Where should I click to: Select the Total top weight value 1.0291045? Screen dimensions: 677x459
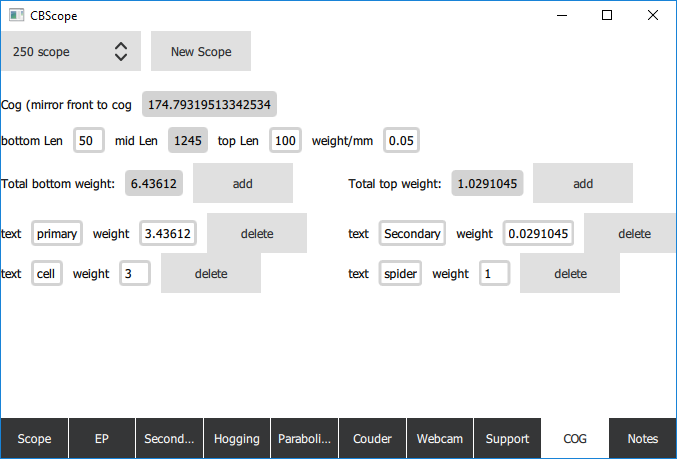(x=487, y=183)
